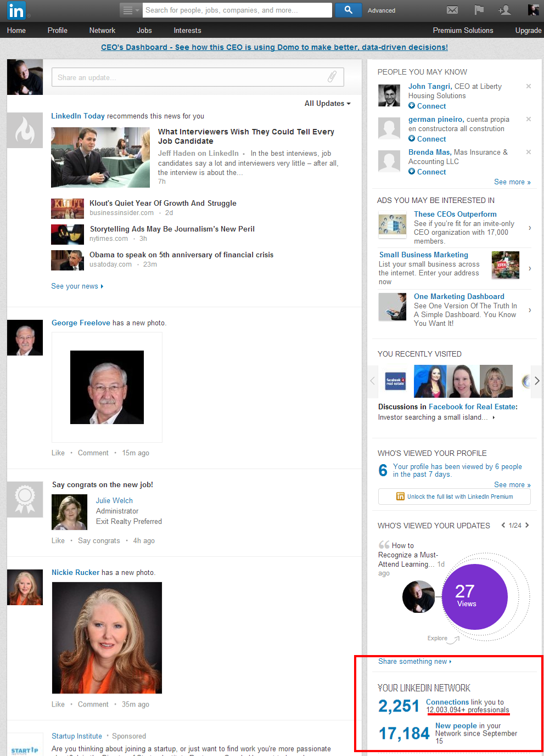Image resolution: width=544 pixels, height=756 pixels.
Task: Open the interview article thumbnail image
Action: 100,157
